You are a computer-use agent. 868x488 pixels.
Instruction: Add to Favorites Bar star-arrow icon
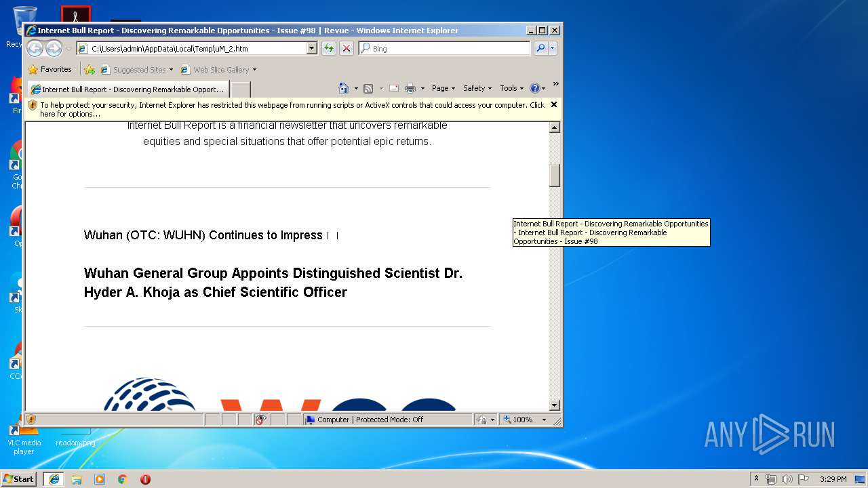point(90,69)
